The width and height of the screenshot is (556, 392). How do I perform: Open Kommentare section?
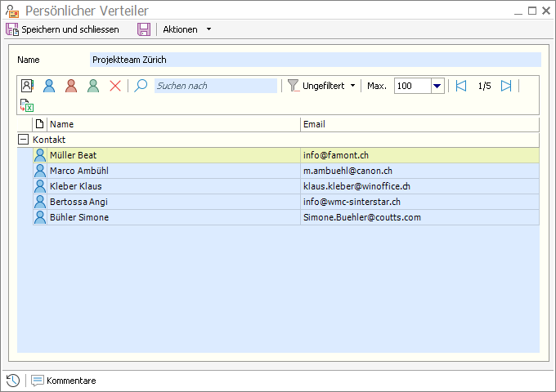pos(64,381)
